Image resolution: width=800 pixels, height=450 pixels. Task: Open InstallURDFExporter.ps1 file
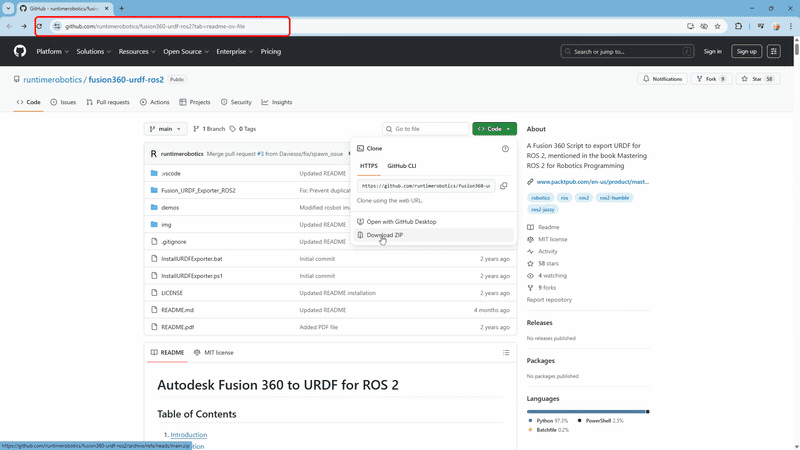[192, 276]
